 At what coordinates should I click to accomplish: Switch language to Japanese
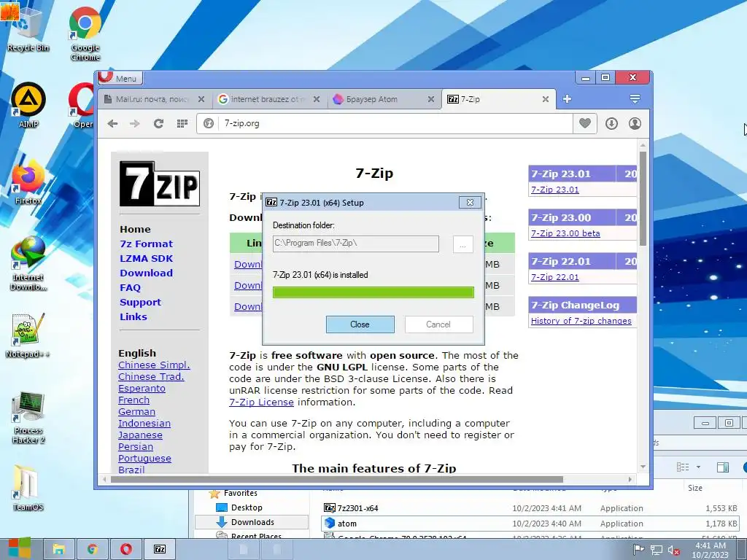(x=140, y=435)
